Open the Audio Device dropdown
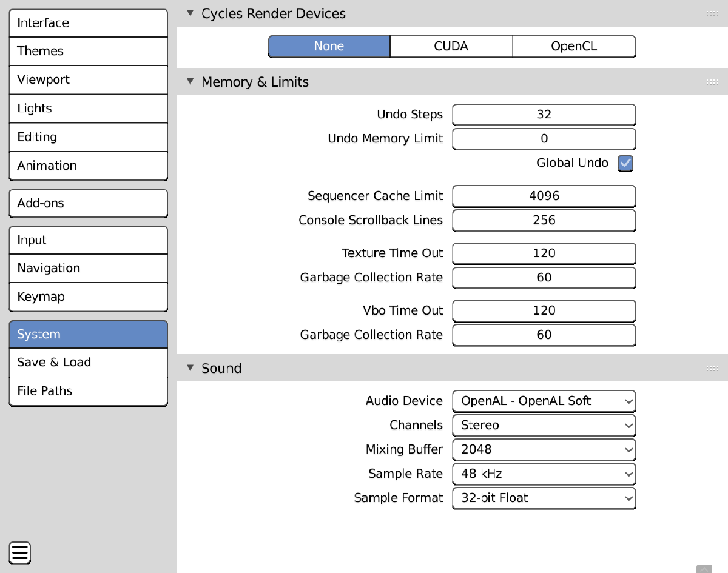 coord(544,401)
